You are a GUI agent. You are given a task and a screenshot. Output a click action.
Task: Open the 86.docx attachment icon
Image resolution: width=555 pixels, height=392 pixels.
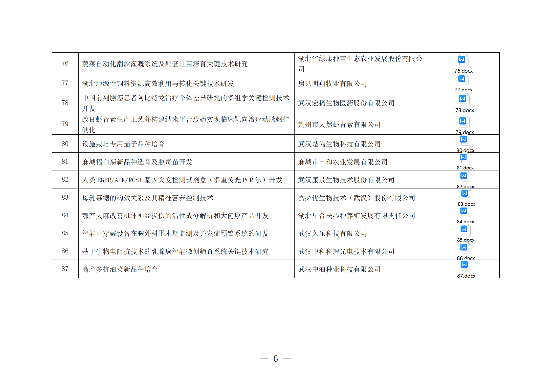[x=465, y=248]
